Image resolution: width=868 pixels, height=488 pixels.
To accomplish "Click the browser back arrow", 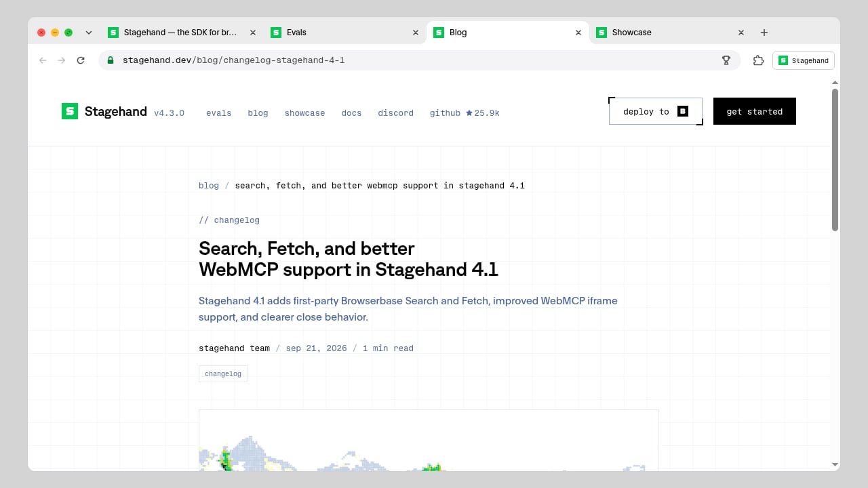I will (x=43, y=60).
